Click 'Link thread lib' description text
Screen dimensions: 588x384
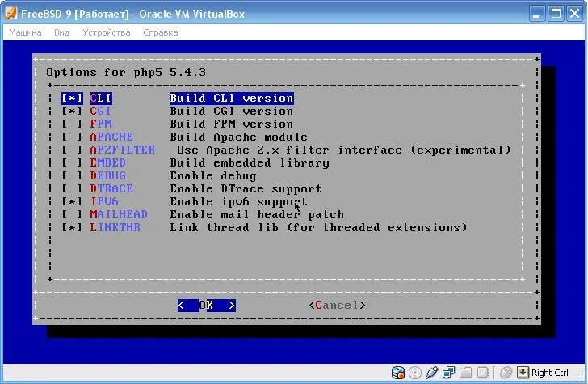pos(225,227)
